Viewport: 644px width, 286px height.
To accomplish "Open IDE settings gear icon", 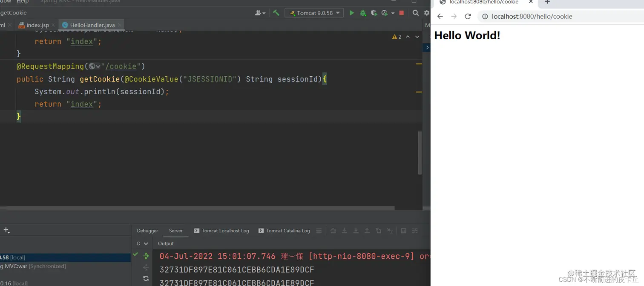I will [427, 13].
